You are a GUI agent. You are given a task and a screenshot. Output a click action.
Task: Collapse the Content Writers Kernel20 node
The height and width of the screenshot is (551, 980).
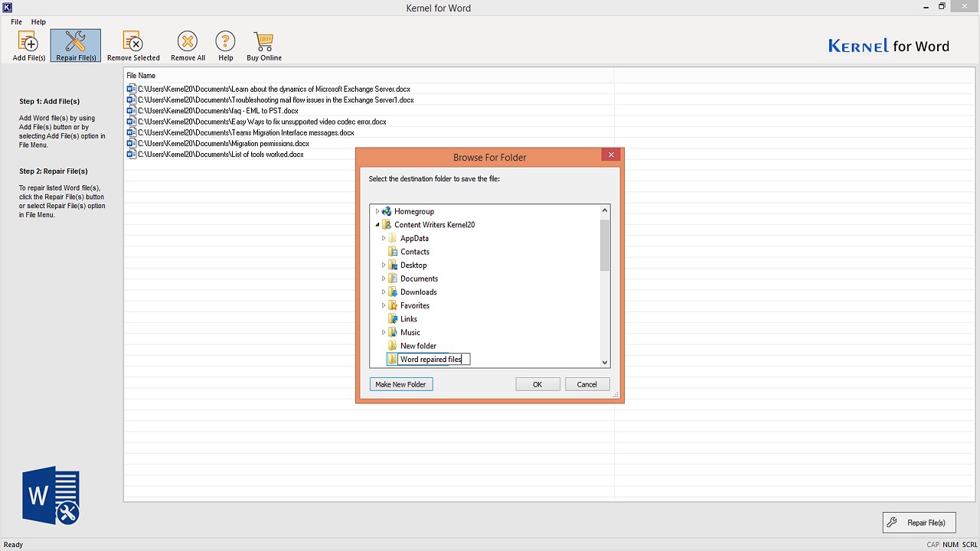377,225
